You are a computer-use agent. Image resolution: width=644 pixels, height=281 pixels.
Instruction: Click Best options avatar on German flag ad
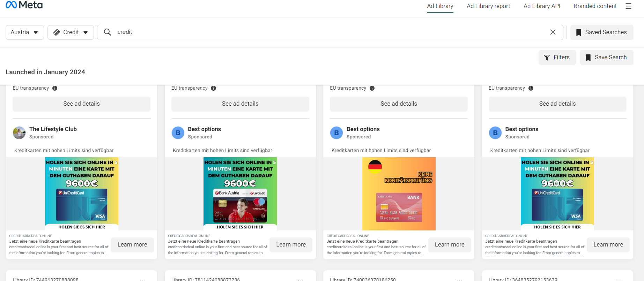pyautogui.click(x=336, y=133)
